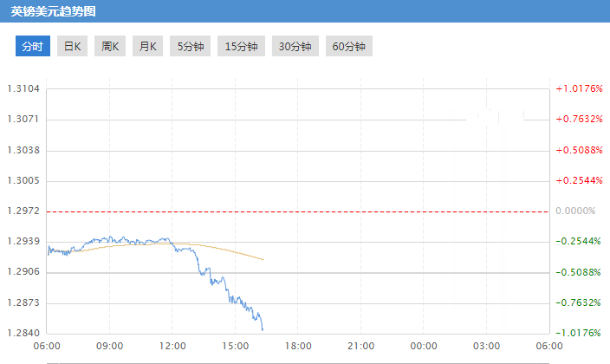Click the 0.0000% baseline percentage label
This screenshot has width=610, height=364.
575,211
